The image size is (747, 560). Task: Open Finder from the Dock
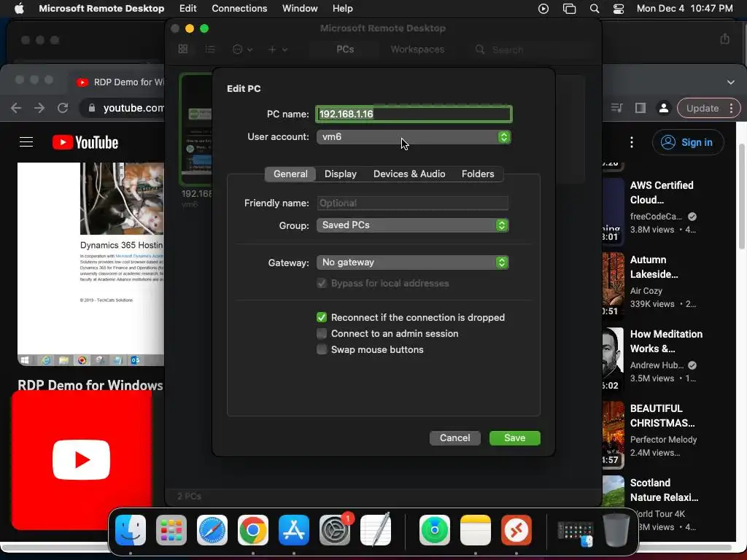click(131, 530)
